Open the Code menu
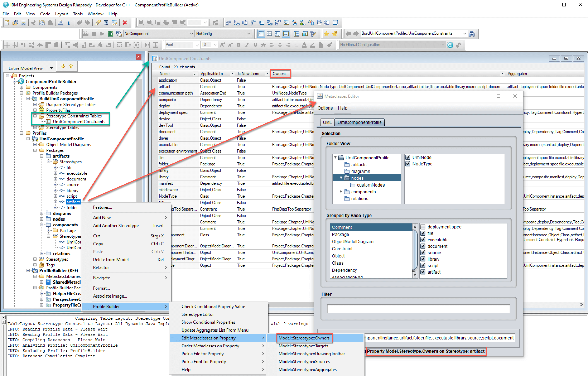Screen dimensions: 588x376 pos(45,14)
